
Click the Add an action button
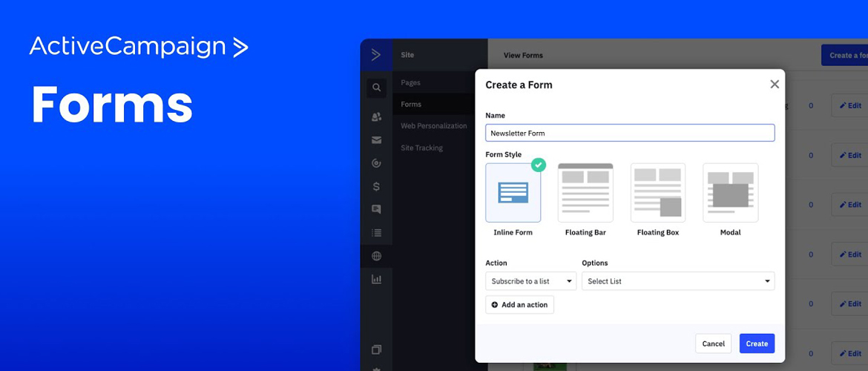pyautogui.click(x=519, y=304)
